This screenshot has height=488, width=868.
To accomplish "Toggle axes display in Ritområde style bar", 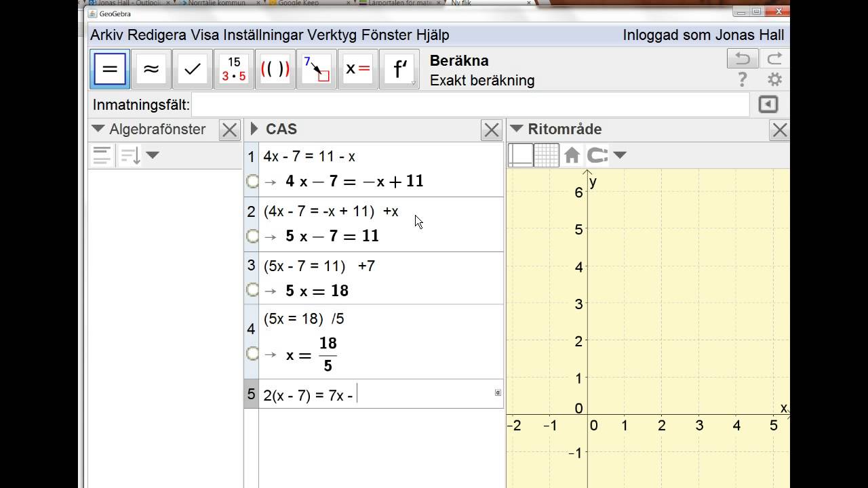I will point(520,155).
